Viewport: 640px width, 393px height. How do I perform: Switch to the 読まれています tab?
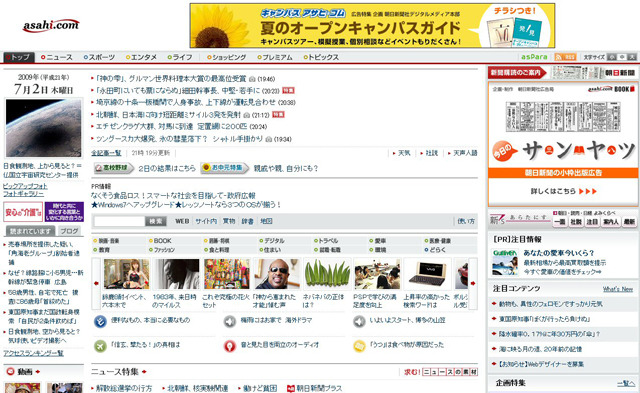click(x=30, y=231)
